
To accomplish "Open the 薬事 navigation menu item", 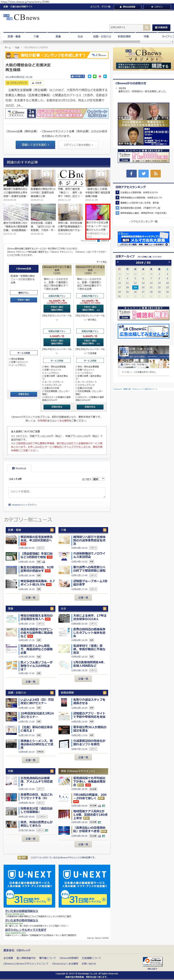I will [x=58, y=37].
